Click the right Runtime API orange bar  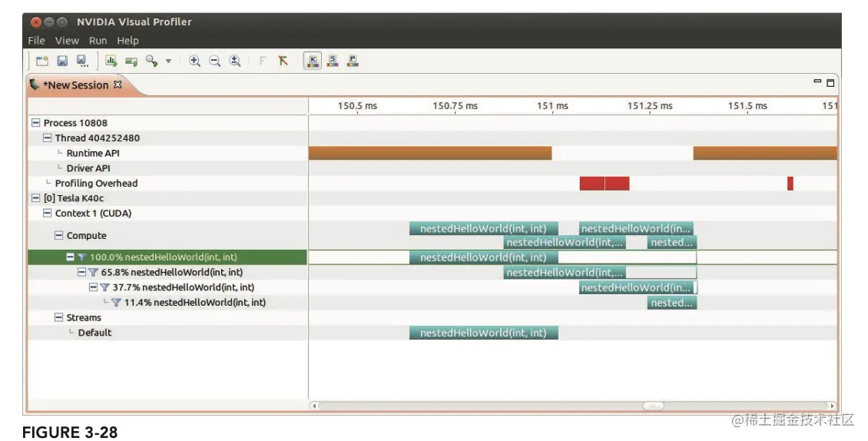pyautogui.click(x=765, y=153)
